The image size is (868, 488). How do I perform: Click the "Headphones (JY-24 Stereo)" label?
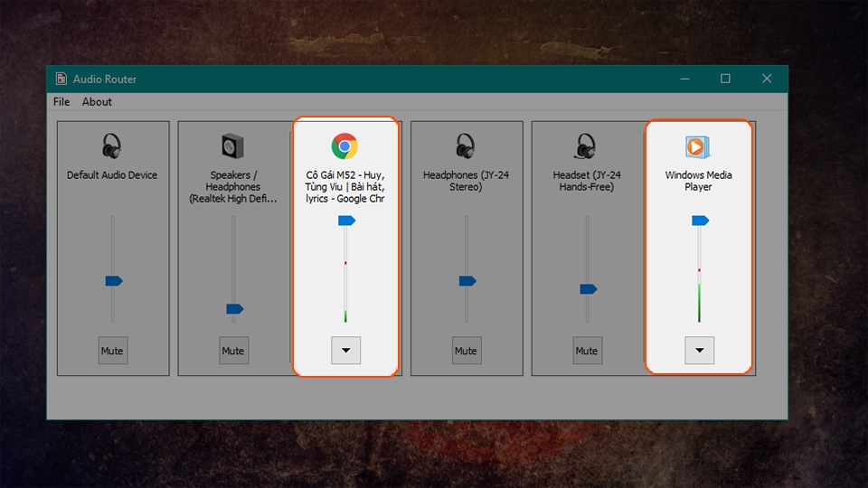click(466, 181)
